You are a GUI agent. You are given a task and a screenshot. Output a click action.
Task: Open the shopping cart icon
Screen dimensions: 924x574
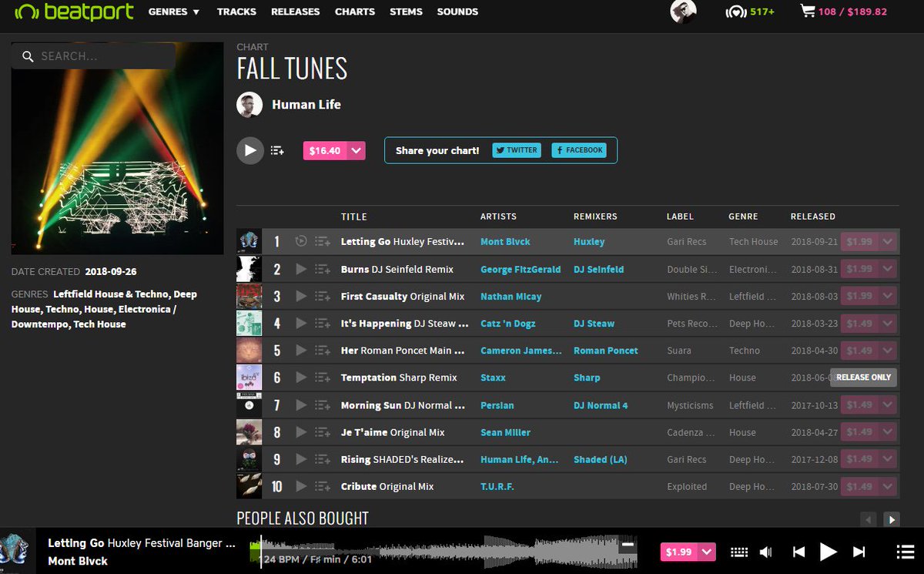[807, 12]
